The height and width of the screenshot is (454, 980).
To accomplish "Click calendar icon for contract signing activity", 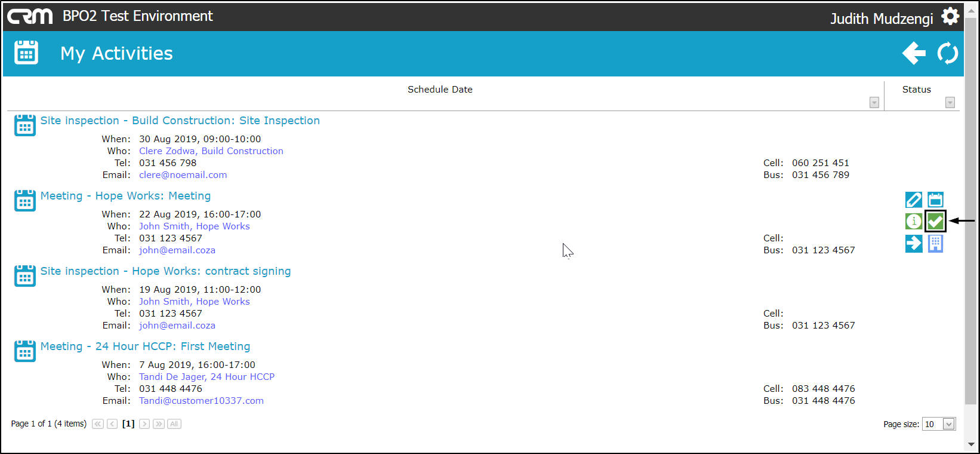I will point(24,276).
